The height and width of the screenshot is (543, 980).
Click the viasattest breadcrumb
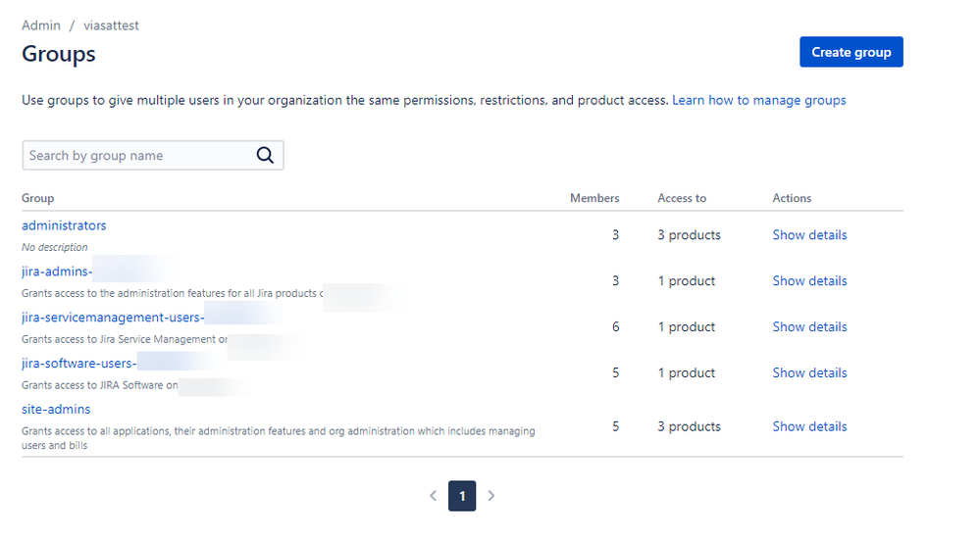110,25
